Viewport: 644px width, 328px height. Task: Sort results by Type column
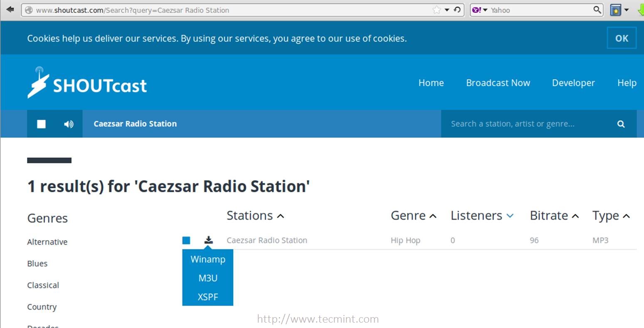coord(611,216)
